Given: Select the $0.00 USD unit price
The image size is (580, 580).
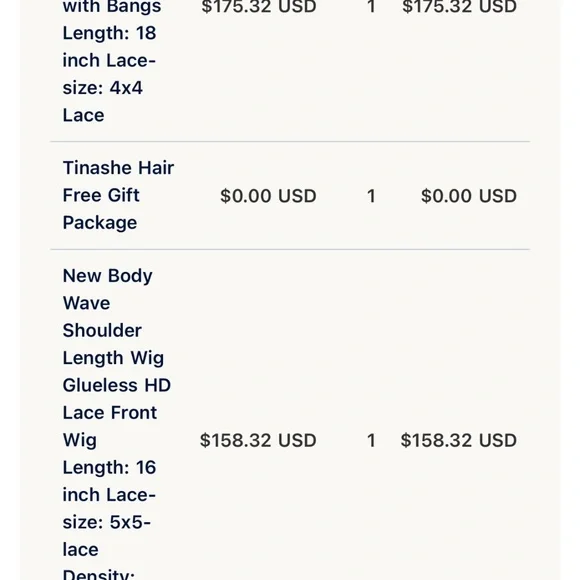Looking at the screenshot, I should pyautogui.click(x=268, y=196).
